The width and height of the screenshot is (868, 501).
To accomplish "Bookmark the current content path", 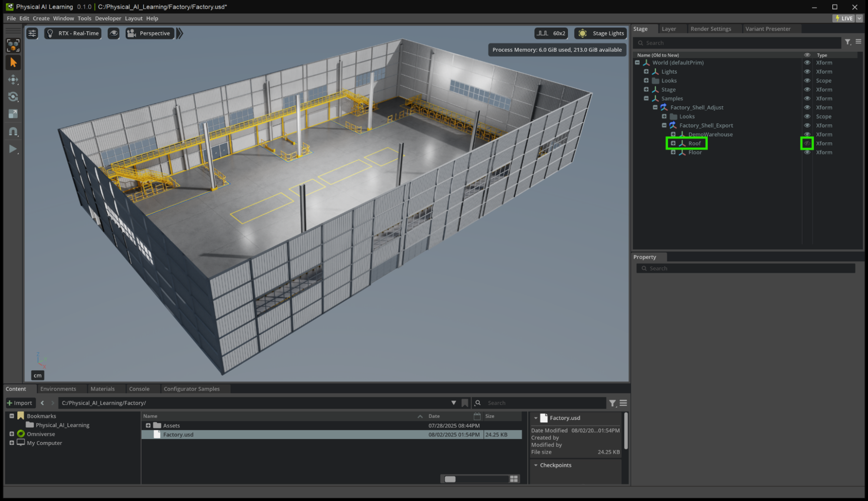I will click(x=465, y=403).
